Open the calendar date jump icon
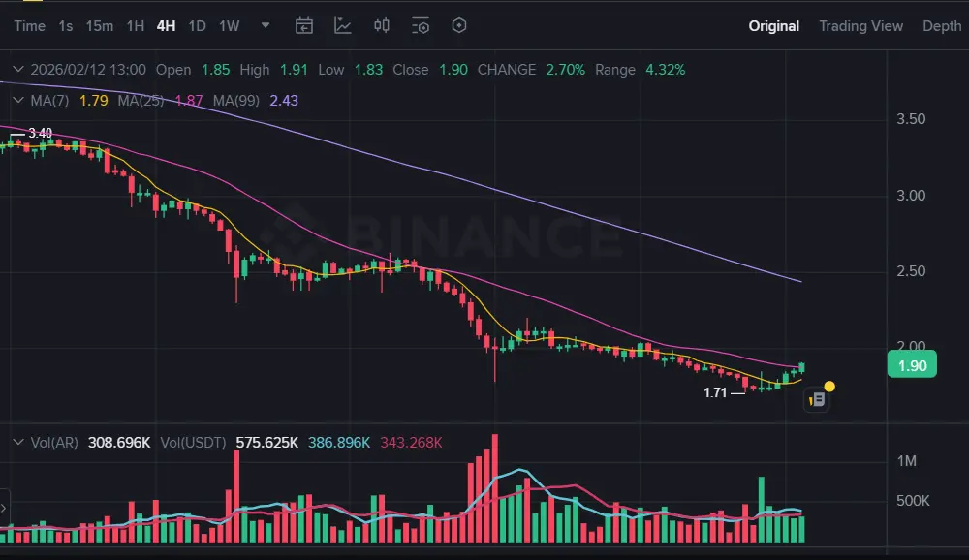This screenshot has width=969, height=560. [303, 26]
